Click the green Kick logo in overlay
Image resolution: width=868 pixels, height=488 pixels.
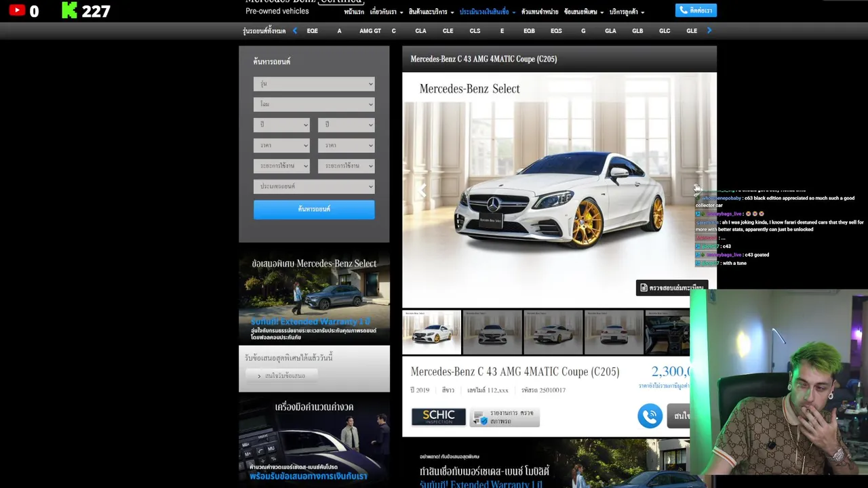tap(69, 10)
